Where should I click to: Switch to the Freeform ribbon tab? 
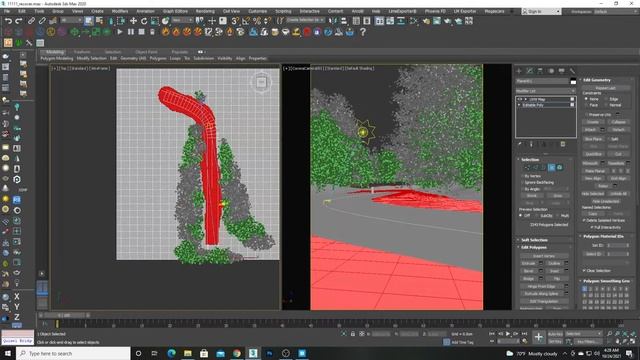[x=82, y=52]
